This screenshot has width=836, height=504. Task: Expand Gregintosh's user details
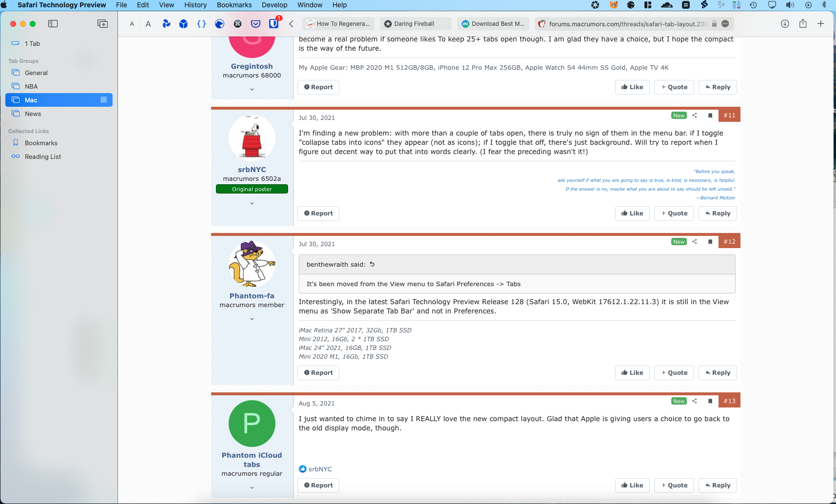click(x=252, y=89)
